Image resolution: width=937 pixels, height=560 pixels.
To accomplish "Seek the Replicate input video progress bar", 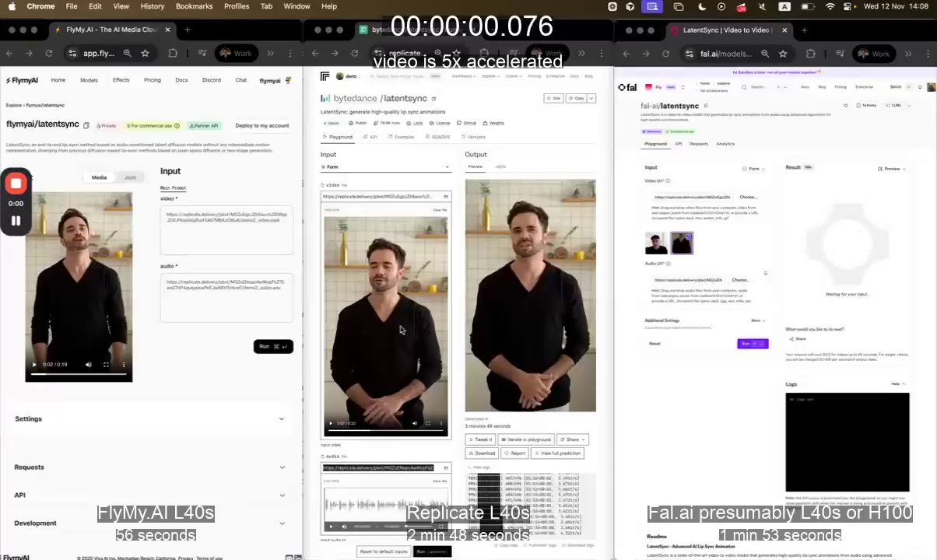I will [x=386, y=432].
